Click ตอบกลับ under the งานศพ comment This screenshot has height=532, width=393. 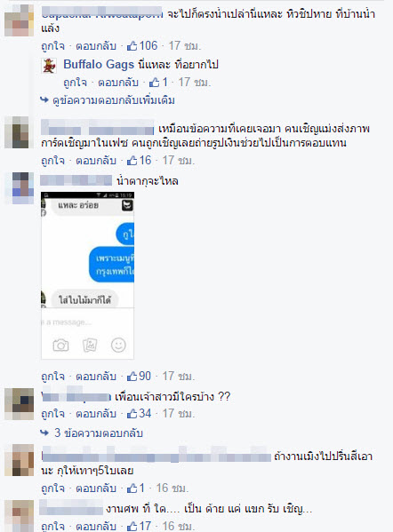pos(96,526)
